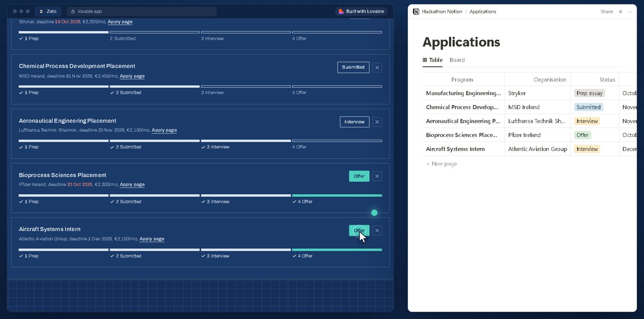Click Interview status button for Aeronautical Engineering
This screenshot has width=644, height=319.
pyautogui.click(x=355, y=122)
